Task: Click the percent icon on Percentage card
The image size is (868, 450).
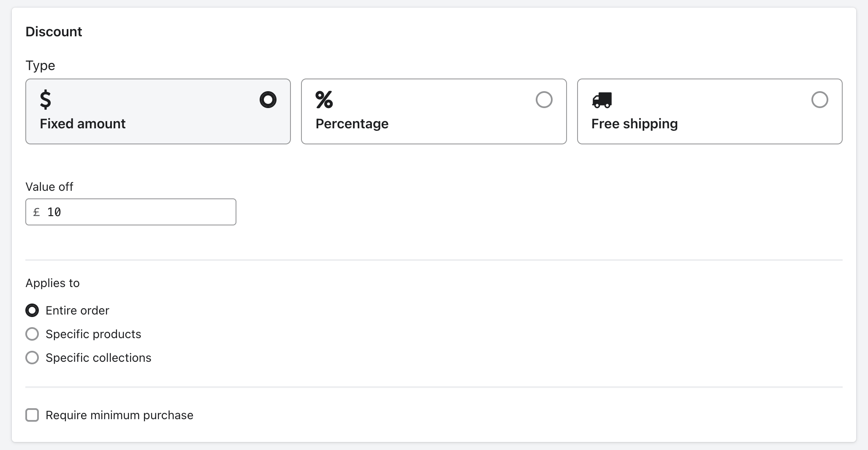Action: 323,100
